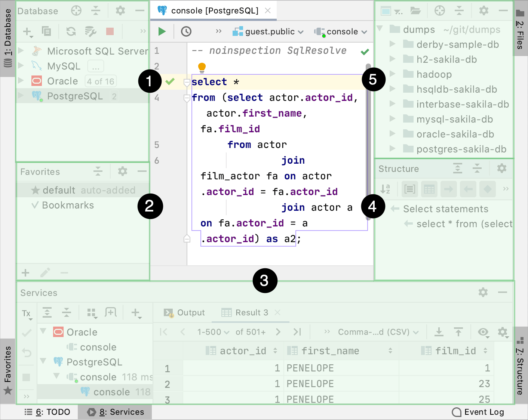
Task: Switch to the Result 3 tab
Action: tap(251, 313)
